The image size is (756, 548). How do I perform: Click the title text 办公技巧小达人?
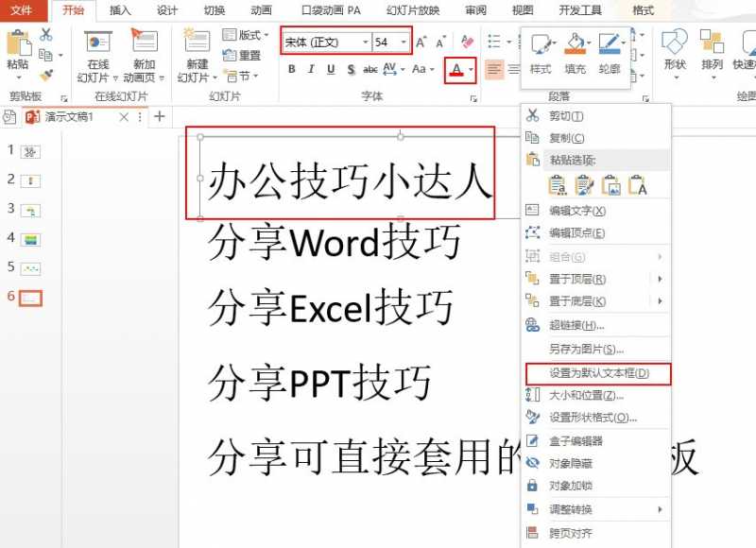pyautogui.click(x=350, y=180)
